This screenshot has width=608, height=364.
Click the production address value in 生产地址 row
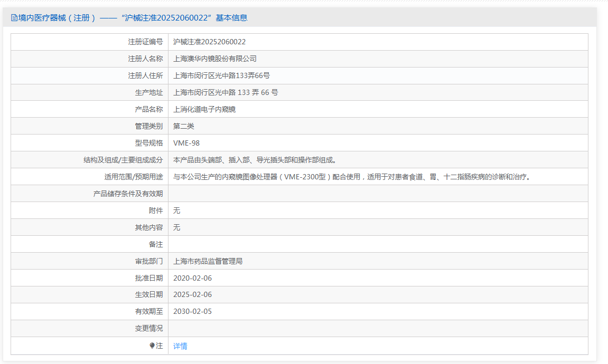[x=225, y=92]
